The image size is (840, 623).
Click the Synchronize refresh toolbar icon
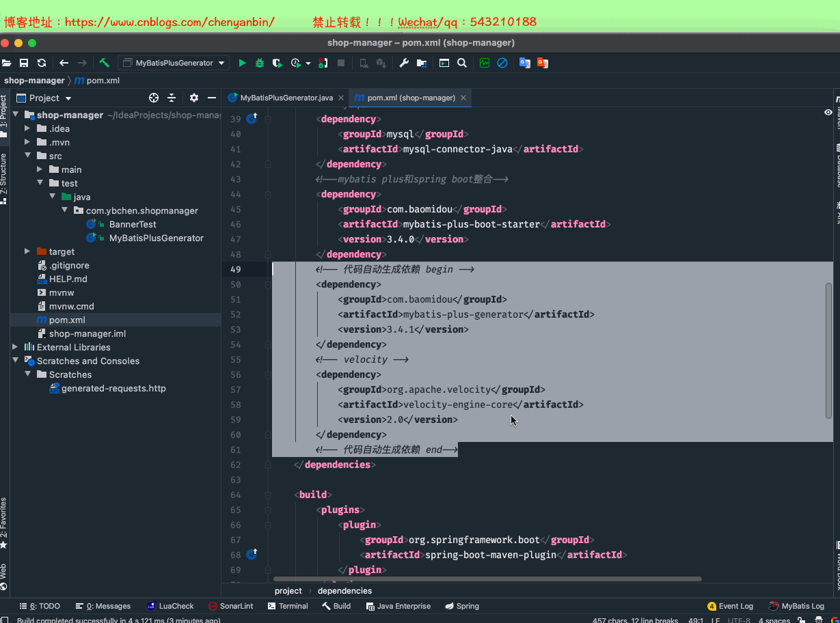pyautogui.click(x=42, y=63)
